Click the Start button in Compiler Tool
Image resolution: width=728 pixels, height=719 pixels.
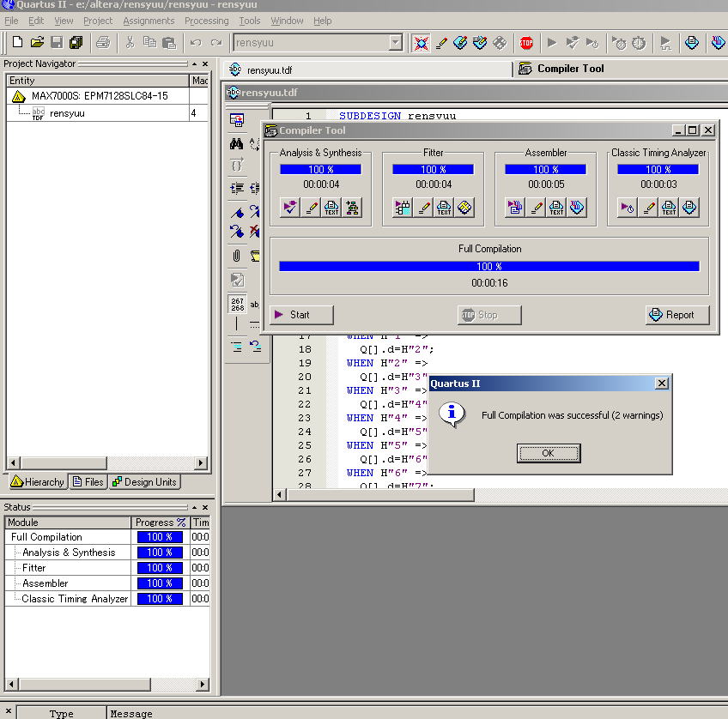point(301,315)
